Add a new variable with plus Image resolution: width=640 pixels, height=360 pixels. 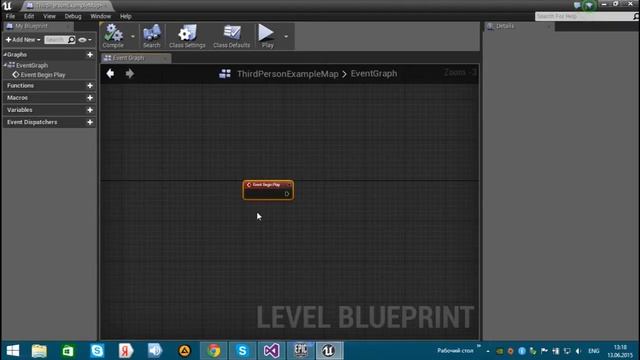[x=90, y=110]
